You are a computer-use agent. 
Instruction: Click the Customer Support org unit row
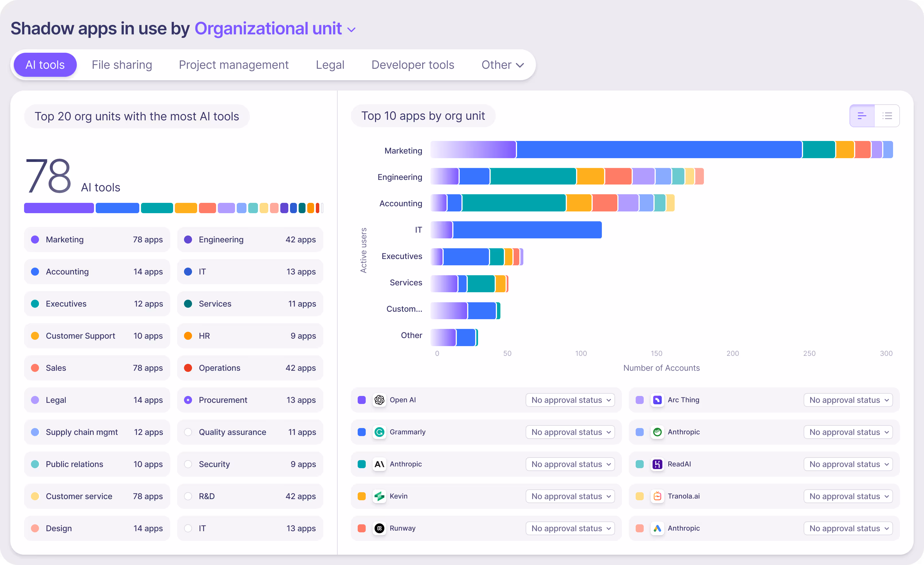[x=97, y=336]
